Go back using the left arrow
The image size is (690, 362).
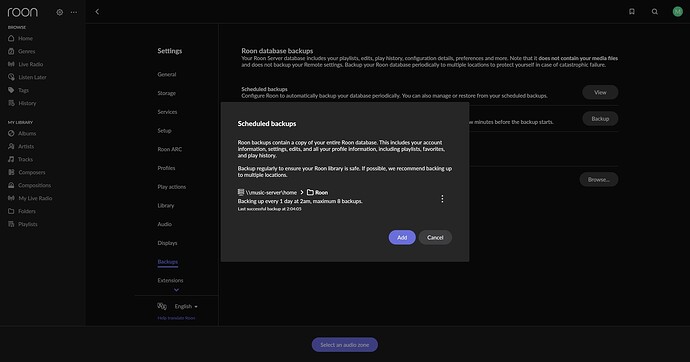(97, 12)
